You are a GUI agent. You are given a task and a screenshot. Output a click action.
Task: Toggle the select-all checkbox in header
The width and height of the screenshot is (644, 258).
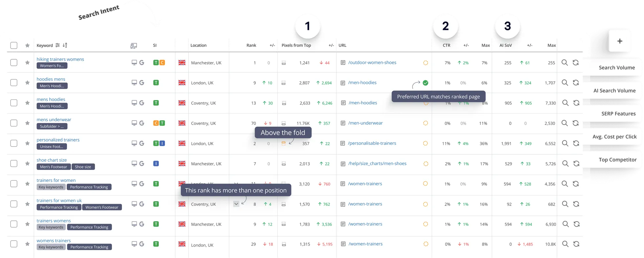point(14,45)
